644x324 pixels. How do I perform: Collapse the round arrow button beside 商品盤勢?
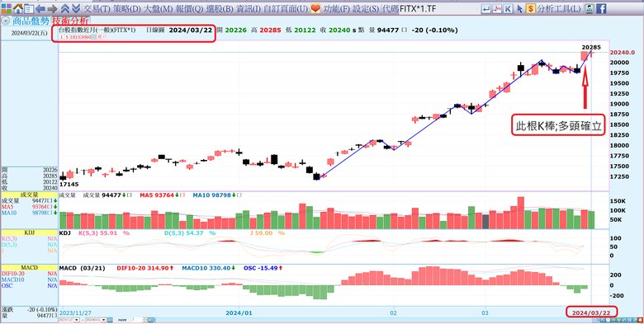coord(6,21)
